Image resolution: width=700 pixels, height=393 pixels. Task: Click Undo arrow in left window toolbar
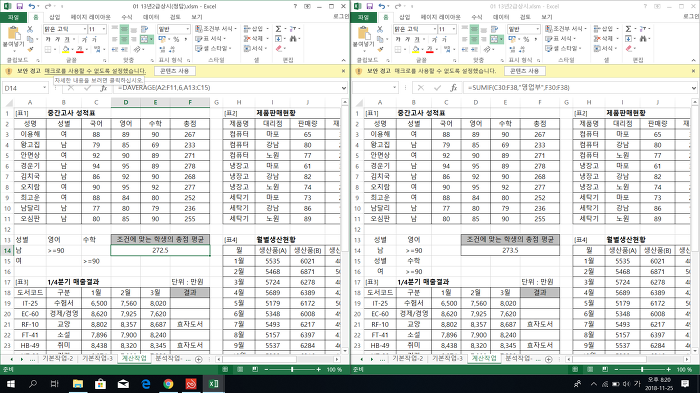tap(32, 6)
